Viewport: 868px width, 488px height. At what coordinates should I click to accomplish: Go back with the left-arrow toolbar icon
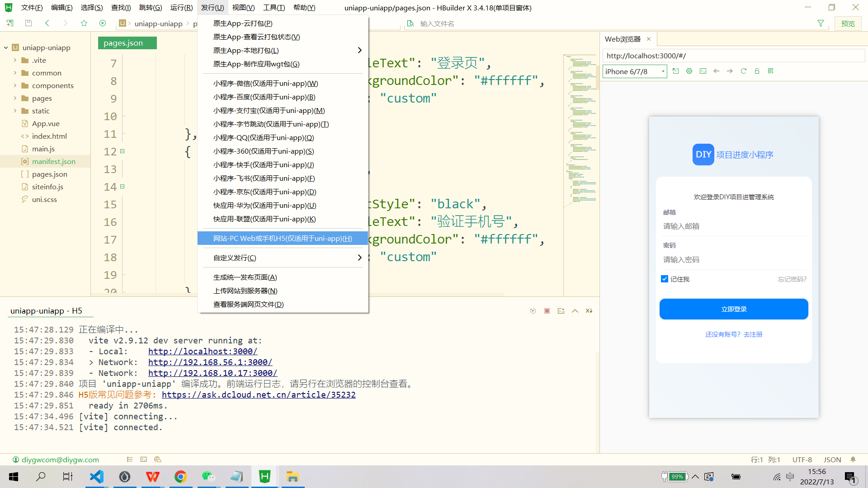pos(47,23)
